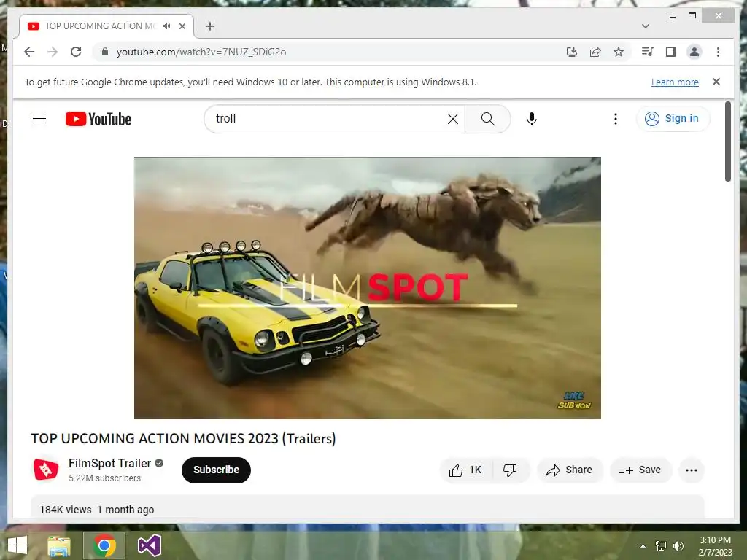The width and height of the screenshot is (747, 560).
Task: Open File Explorer from the taskbar
Action: [59, 545]
